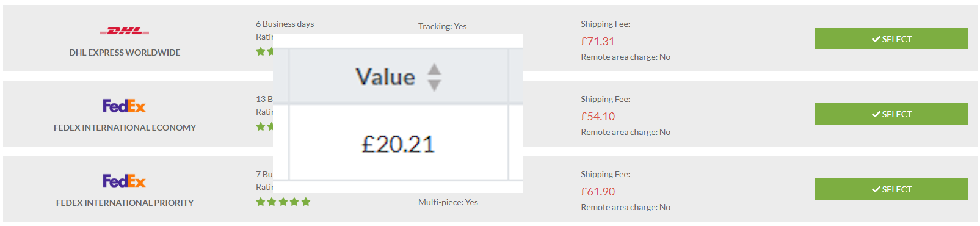Click the DHL logo icon
This screenshot has width=980, height=226.
pyautogui.click(x=125, y=31)
